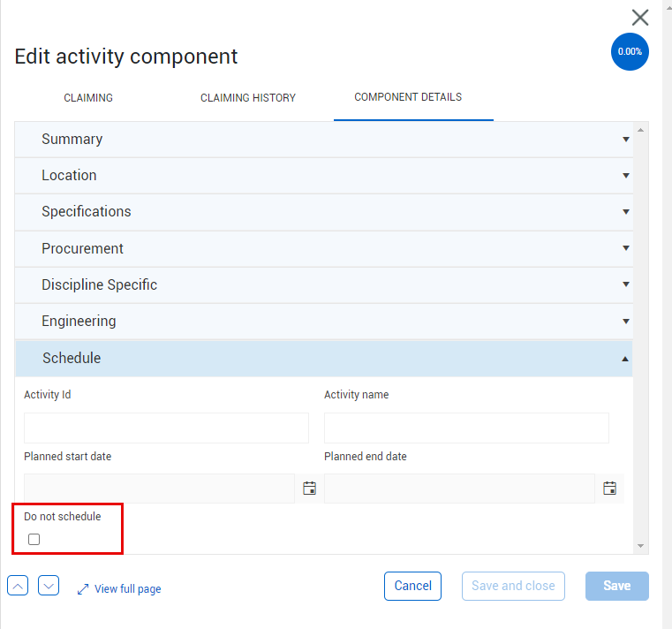Screen dimensions: 672x629
Task: Click the Activity Id input field
Action: pyautogui.click(x=166, y=428)
